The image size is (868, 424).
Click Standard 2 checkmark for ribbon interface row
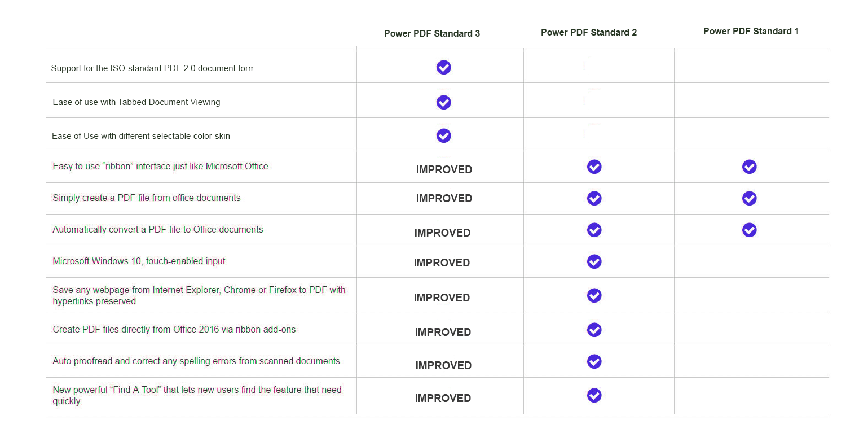click(x=594, y=167)
